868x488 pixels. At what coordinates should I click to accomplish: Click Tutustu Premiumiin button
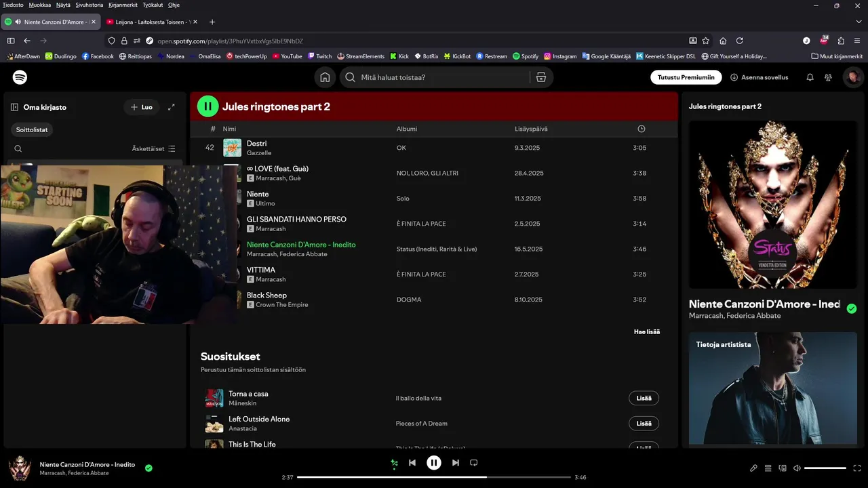(x=686, y=77)
